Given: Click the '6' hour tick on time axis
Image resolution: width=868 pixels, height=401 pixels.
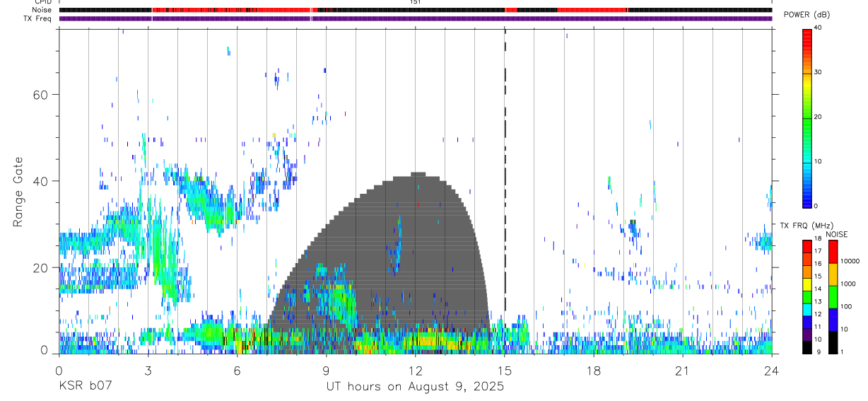Looking at the screenshot, I should click(x=237, y=370).
